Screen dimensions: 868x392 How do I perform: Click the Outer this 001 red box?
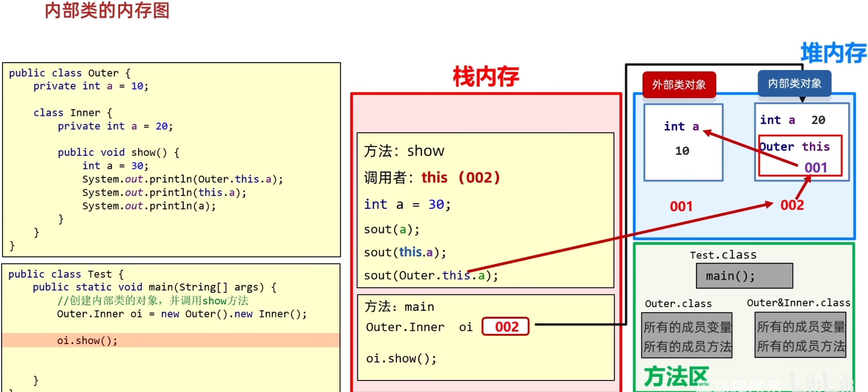[x=800, y=156]
